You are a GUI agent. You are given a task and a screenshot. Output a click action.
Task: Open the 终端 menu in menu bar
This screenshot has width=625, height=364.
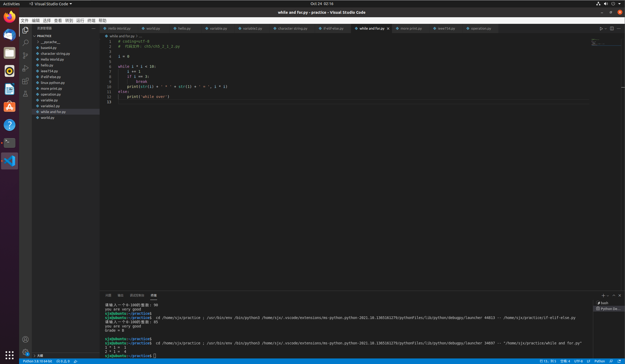pos(91,21)
